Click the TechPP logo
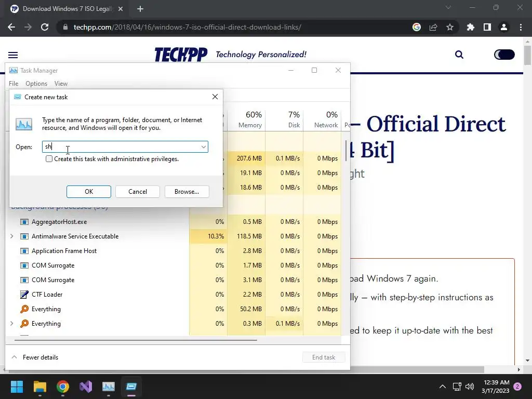Image resolution: width=532 pixels, height=399 pixels. pyautogui.click(x=180, y=55)
